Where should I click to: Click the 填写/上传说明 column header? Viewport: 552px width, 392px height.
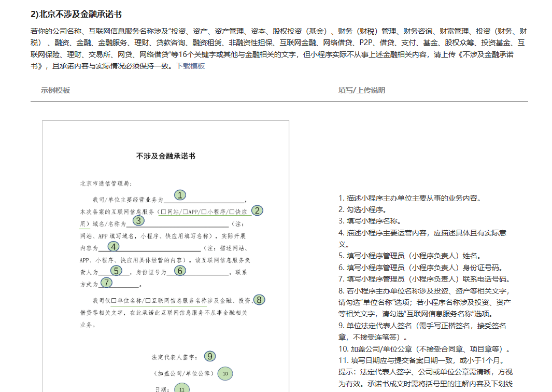click(362, 90)
